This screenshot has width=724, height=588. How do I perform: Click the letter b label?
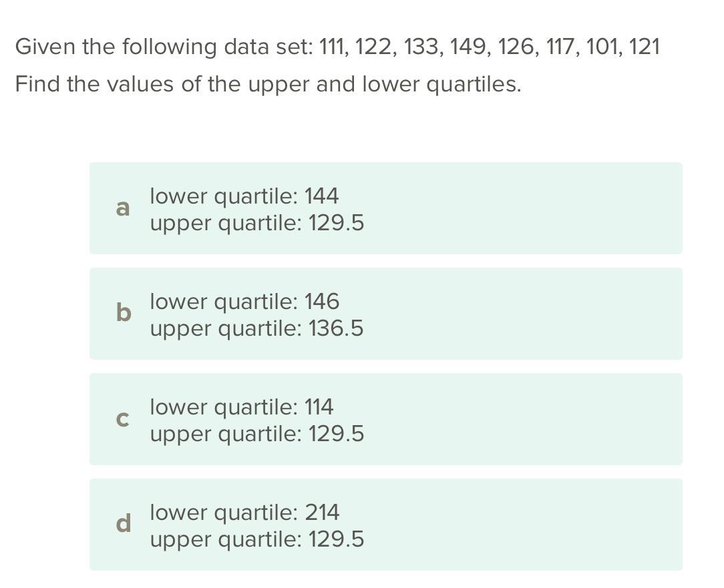[124, 312]
